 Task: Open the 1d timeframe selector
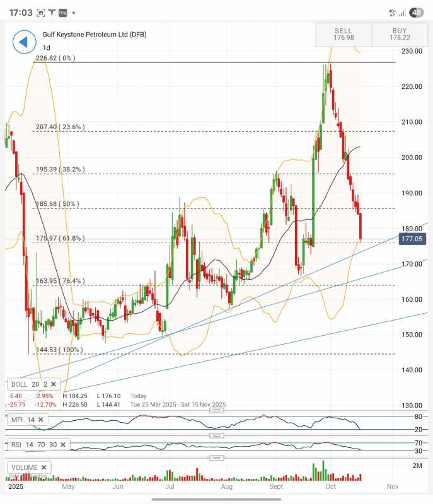coord(46,48)
